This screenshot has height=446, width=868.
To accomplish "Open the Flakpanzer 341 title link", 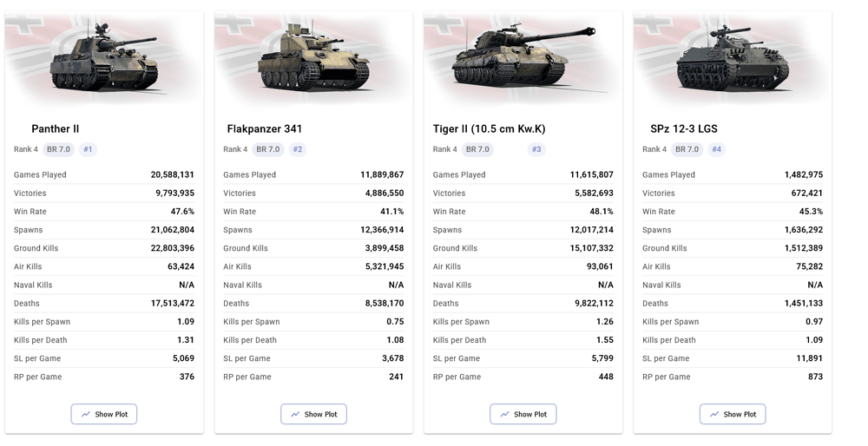I will click(x=265, y=128).
